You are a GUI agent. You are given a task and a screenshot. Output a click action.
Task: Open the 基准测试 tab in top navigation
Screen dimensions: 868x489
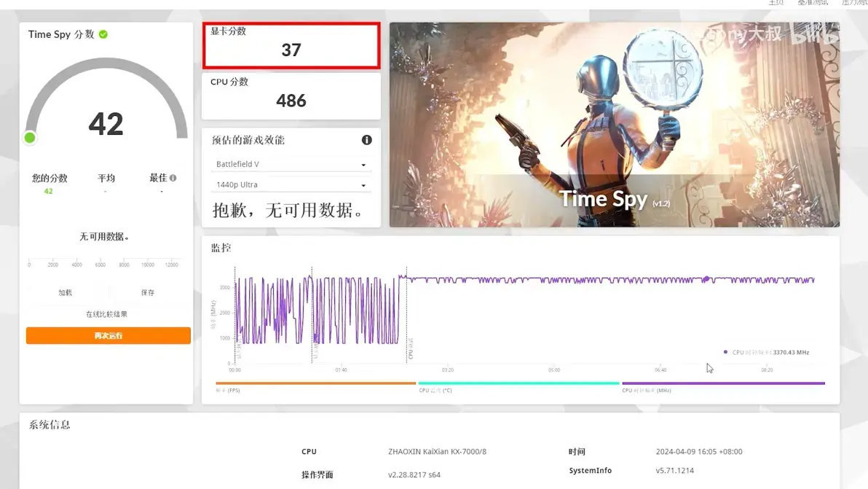click(813, 3)
